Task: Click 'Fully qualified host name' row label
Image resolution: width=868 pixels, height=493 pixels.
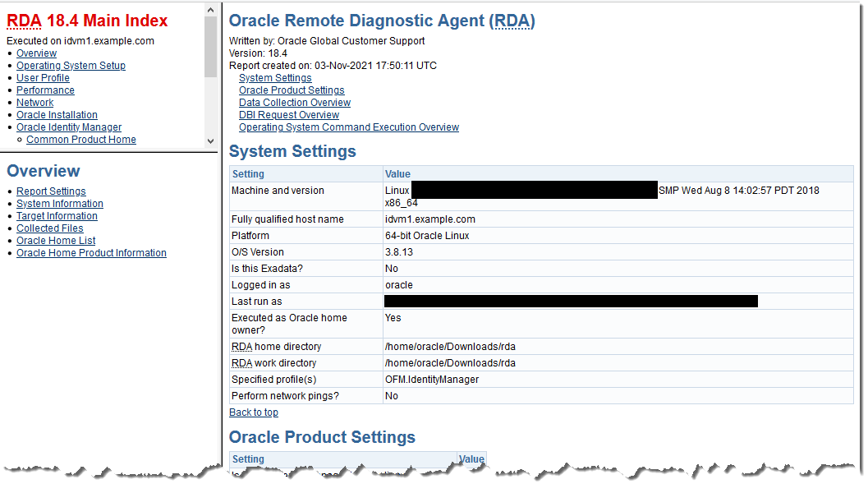Action: tap(287, 219)
